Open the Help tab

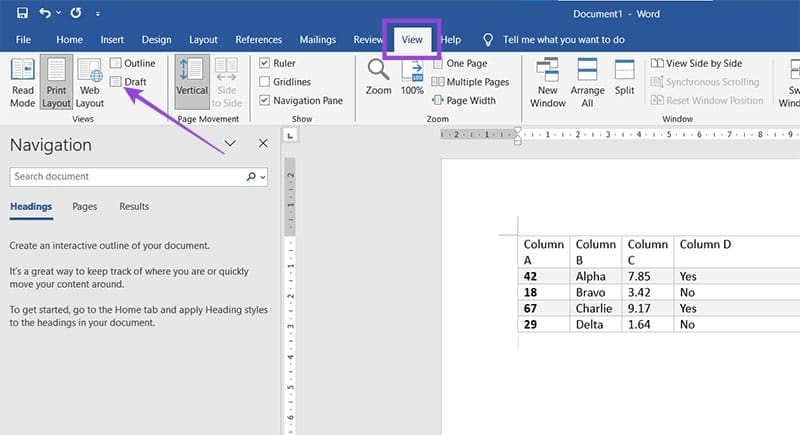[x=451, y=39]
